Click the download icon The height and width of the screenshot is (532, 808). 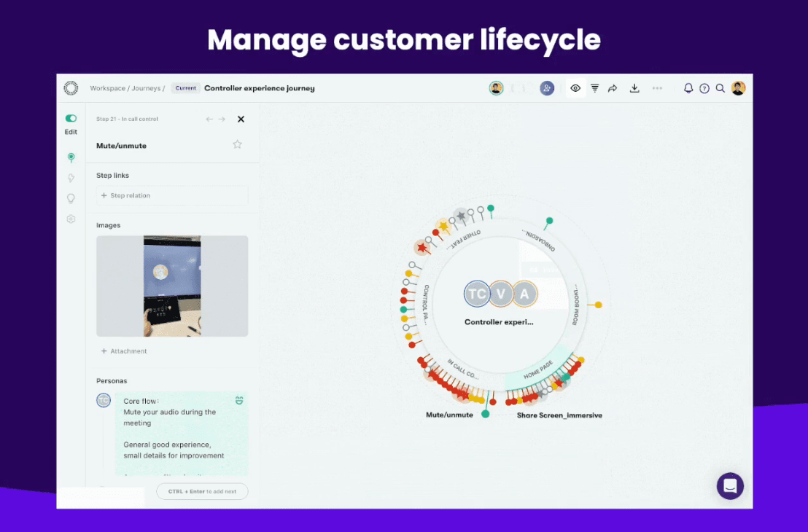(x=634, y=88)
